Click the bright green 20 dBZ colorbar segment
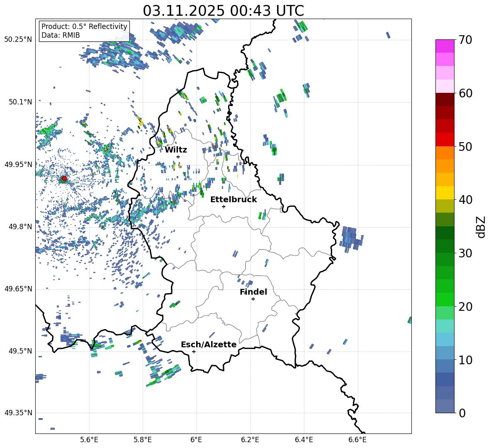491x448 pixels. coord(445,299)
